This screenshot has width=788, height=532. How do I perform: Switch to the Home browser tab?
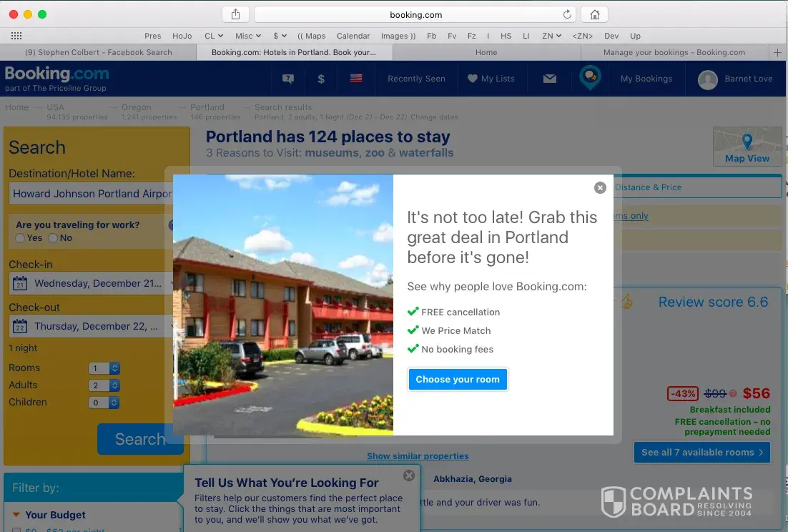(x=486, y=52)
